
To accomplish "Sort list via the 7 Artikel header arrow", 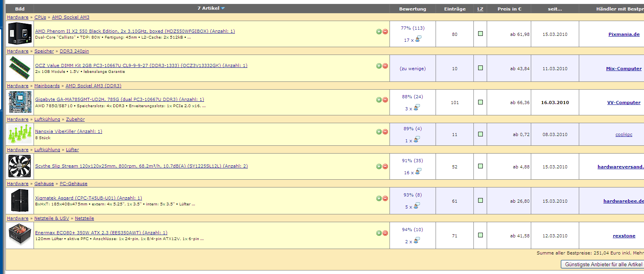I will pos(223,8).
